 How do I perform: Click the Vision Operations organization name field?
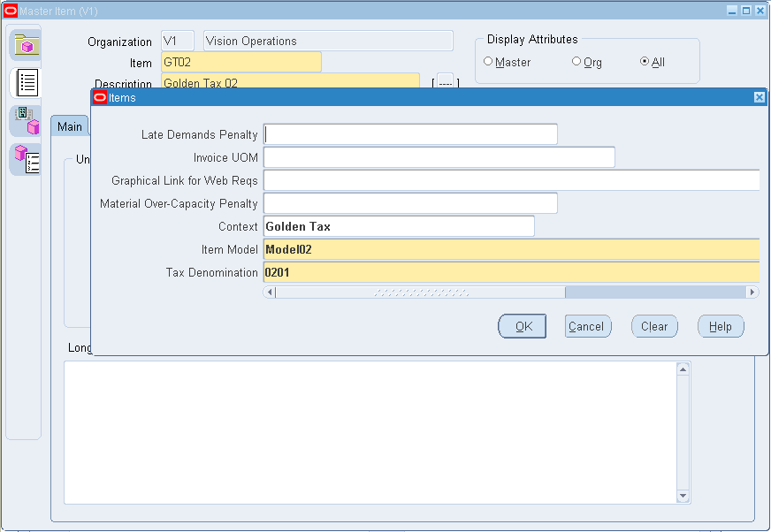(328, 41)
